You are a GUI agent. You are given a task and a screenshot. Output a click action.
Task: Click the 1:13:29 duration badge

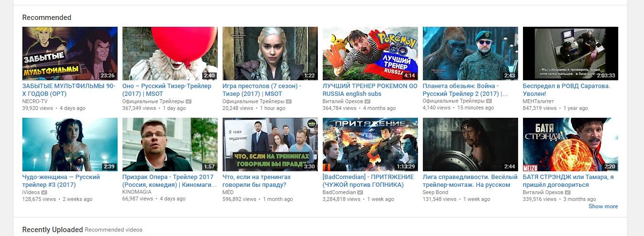(x=405, y=166)
